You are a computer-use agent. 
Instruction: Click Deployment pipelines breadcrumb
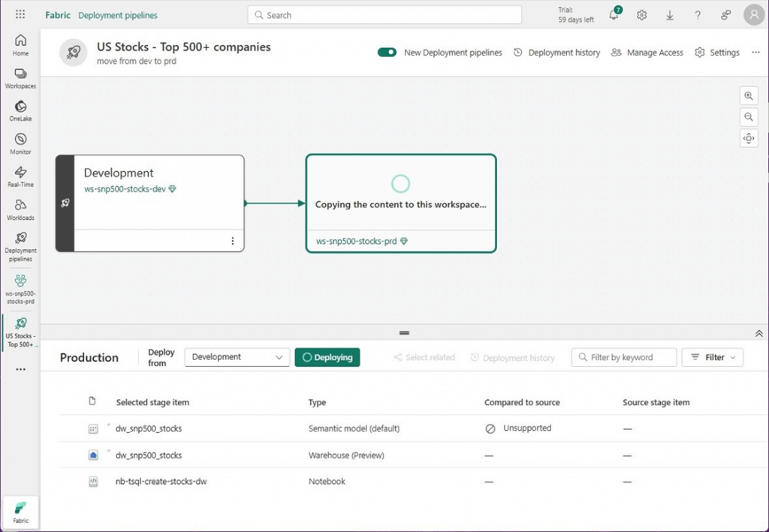pyautogui.click(x=118, y=15)
